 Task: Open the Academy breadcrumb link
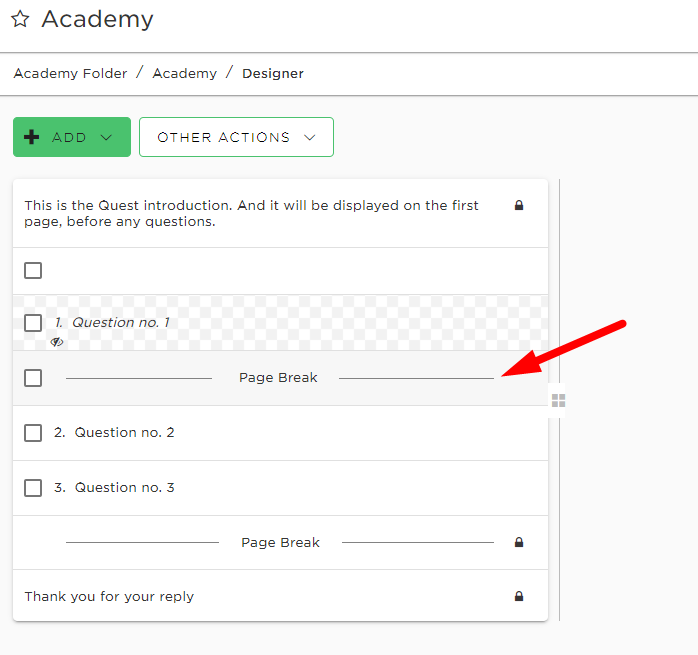click(185, 73)
